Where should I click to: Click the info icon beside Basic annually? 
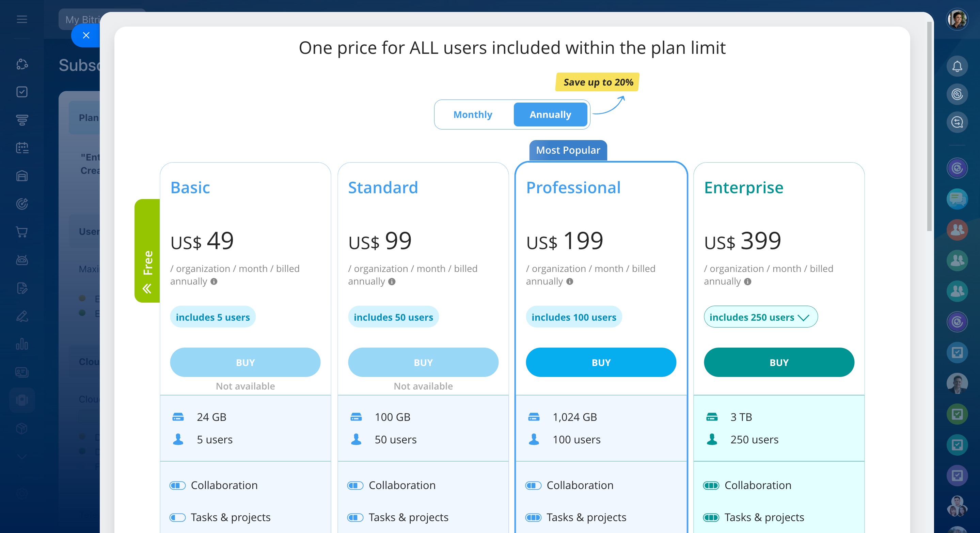[x=214, y=281]
